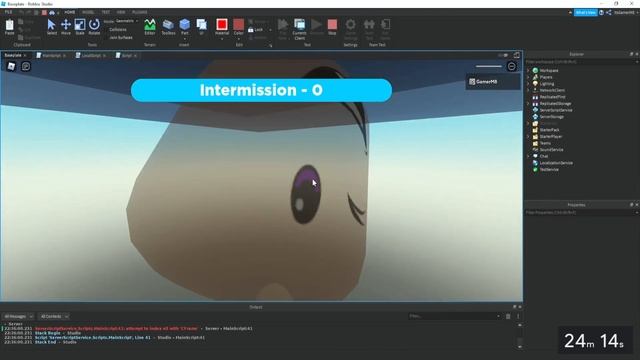Click the GamerM8 player list entry
Image resolution: width=640 pixels, height=360 pixels.
[x=493, y=82]
